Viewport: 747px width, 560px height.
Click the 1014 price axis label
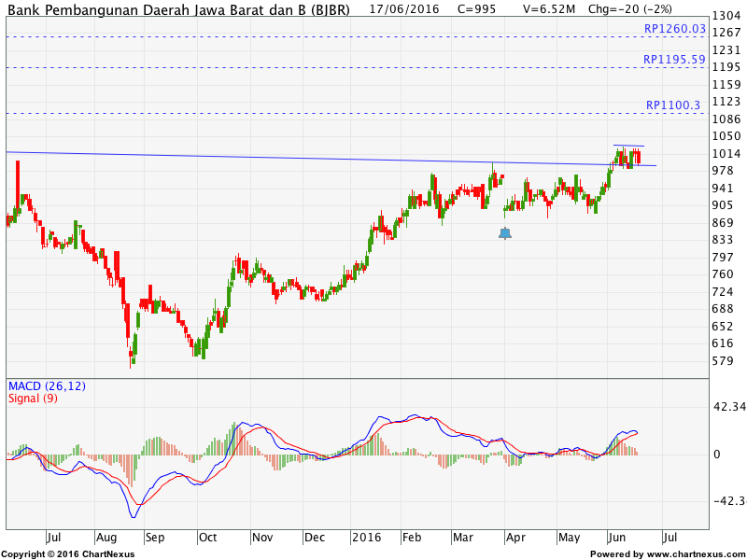[726, 153]
